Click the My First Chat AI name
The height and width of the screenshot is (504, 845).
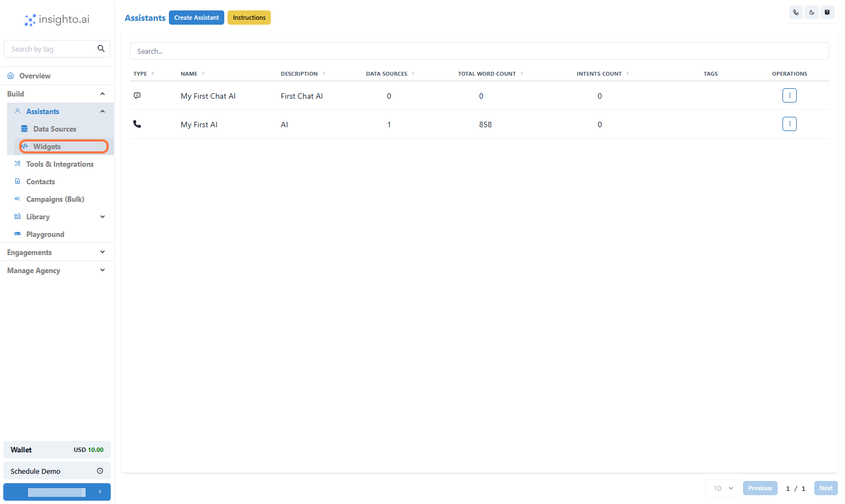pyautogui.click(x=208, y=96)
